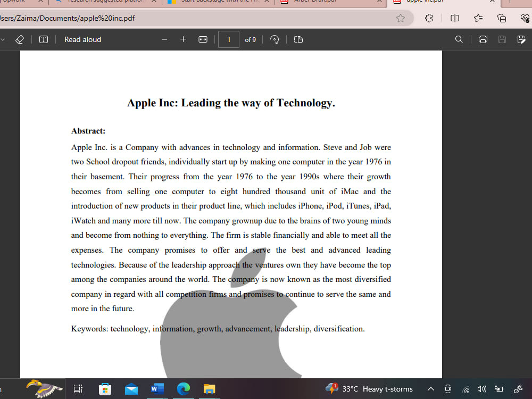Screen dimensions: 532x399
Task: Click the page number input field
Action: [229, 40]
